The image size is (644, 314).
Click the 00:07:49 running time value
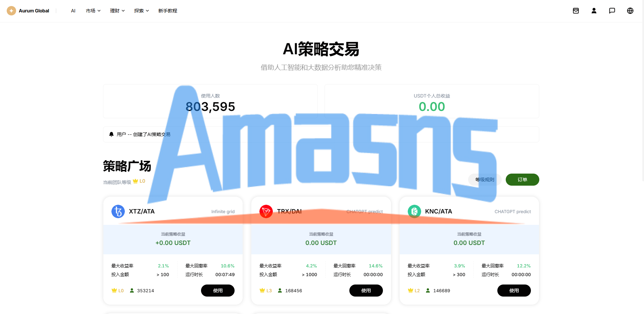click(x=225, y=274)
